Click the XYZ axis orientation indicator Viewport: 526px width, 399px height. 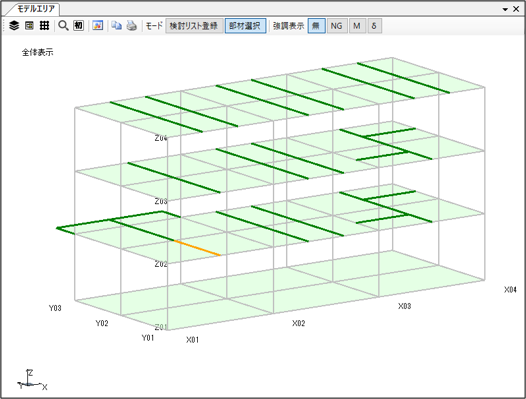[32, 380]
